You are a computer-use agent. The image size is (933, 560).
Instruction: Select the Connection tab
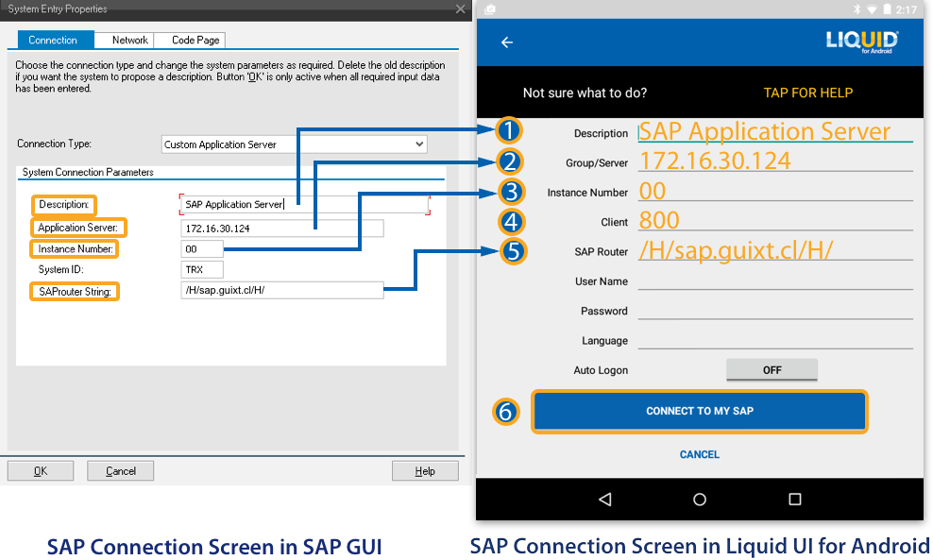(x=53, y=41)
